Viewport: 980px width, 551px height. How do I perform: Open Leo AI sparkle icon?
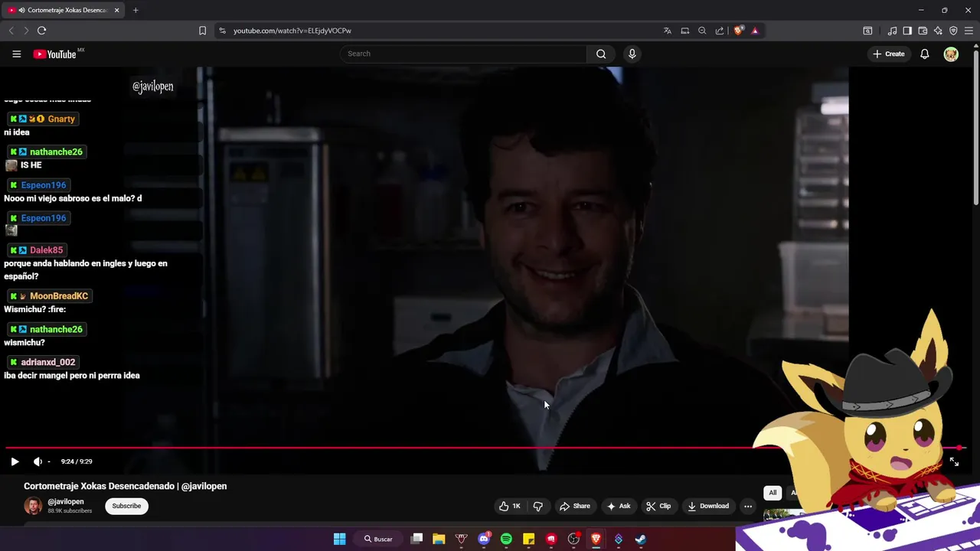coord(938,31)
